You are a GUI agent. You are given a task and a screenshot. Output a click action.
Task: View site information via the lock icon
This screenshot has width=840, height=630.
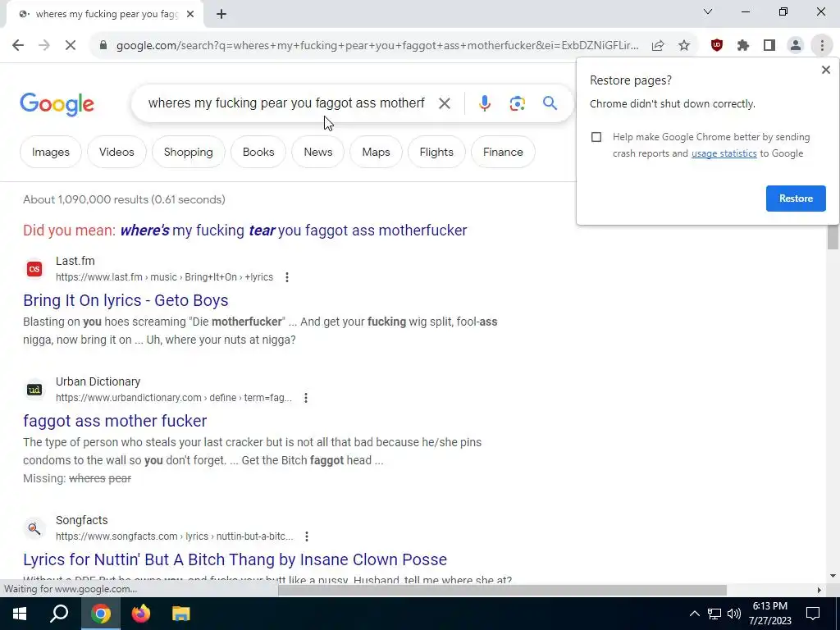(103, 46)
